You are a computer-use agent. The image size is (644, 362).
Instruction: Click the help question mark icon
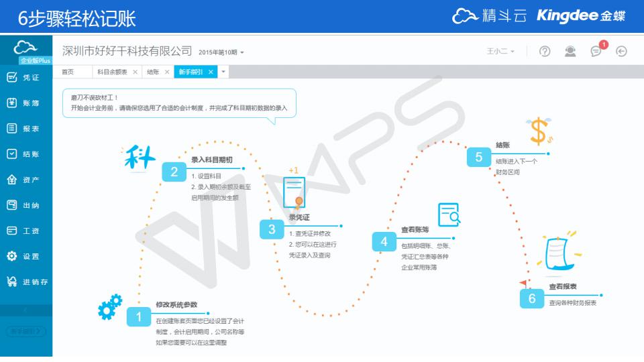point(545,52)
